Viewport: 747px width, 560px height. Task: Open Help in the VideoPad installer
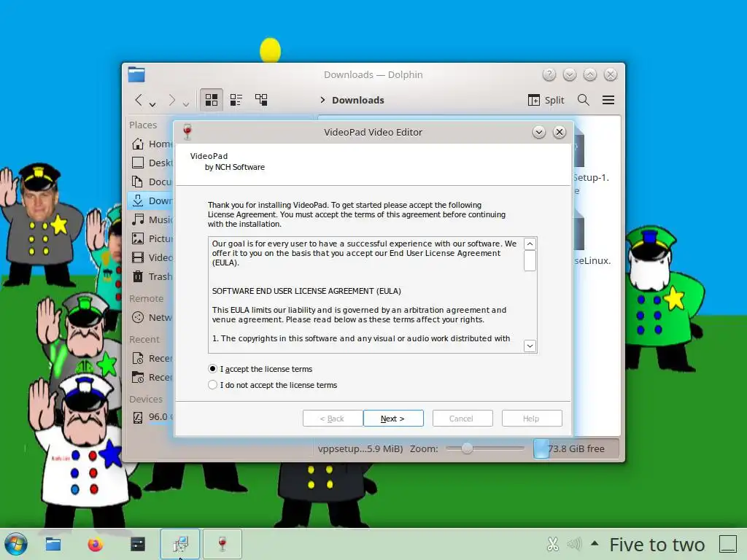[532, 419]
